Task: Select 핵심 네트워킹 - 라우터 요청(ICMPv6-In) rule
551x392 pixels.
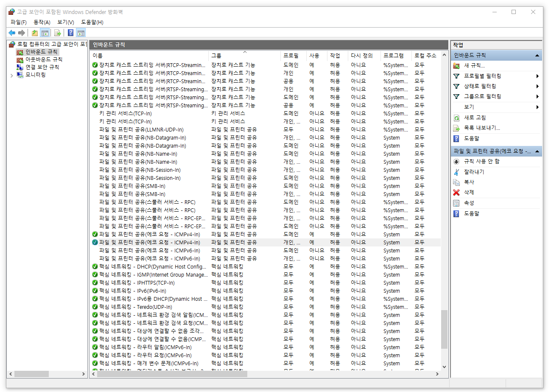Action: click(265, 356)
